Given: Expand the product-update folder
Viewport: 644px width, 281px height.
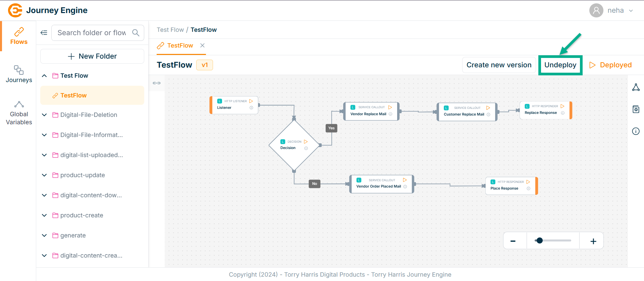Looking at the screenshot, I should pyautogui.click(x=44, y=175).
